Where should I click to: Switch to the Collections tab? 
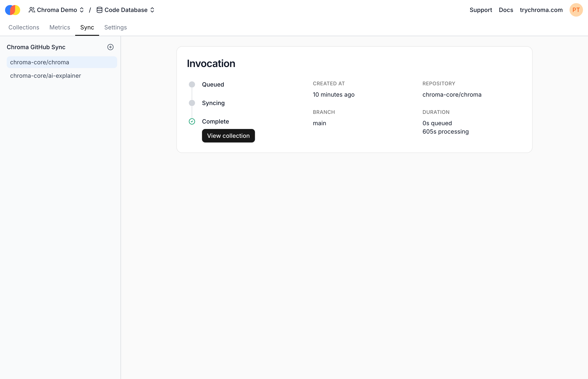tap(24, 27)
